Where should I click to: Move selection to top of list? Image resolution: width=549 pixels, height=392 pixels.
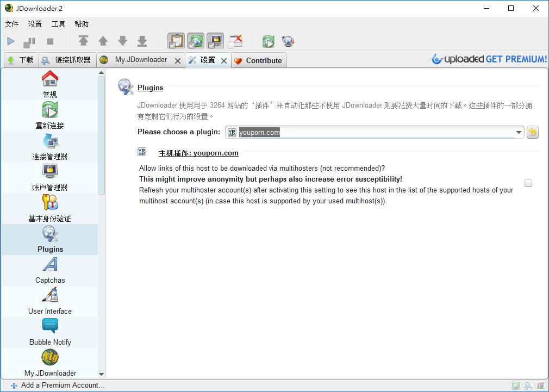(x=83, y=41)
